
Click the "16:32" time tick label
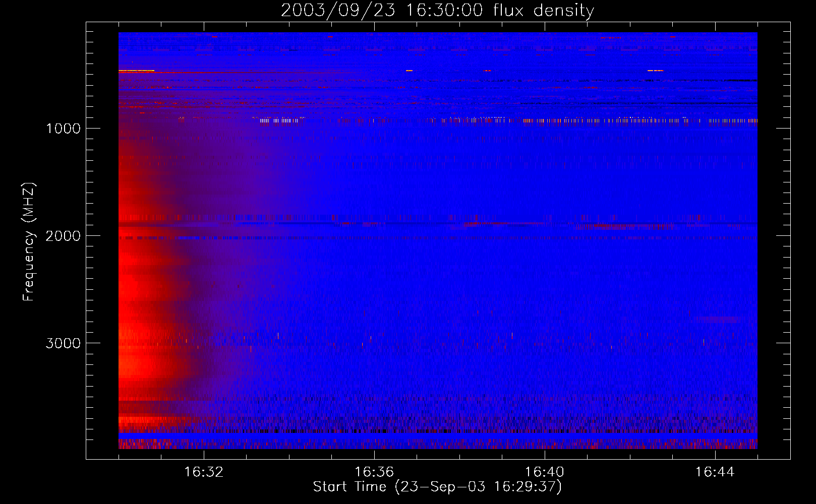click(204, 472)
